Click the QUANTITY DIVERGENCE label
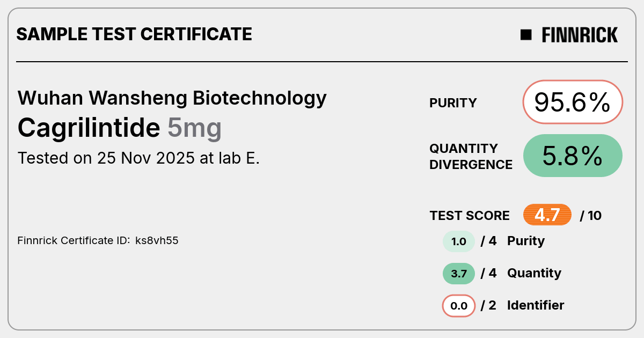This screenshot has width=644, height=338. pyautogui.click(x=471, y=156)
